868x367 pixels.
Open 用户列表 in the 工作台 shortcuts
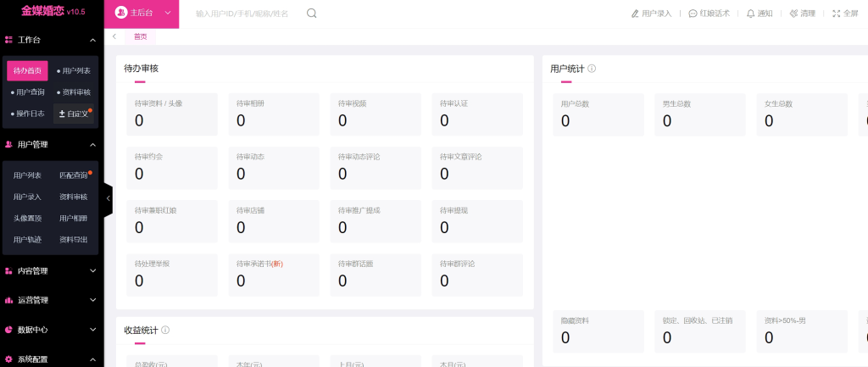pos(74,71)
